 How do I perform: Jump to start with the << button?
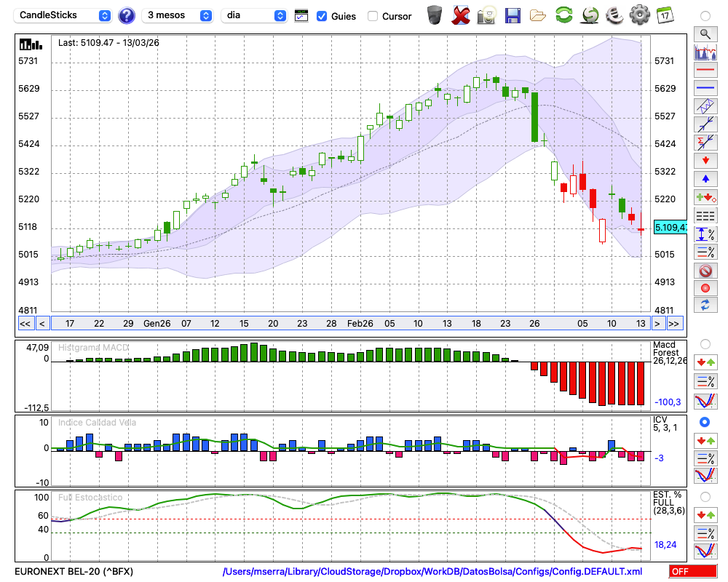click(x=25, y=324)
